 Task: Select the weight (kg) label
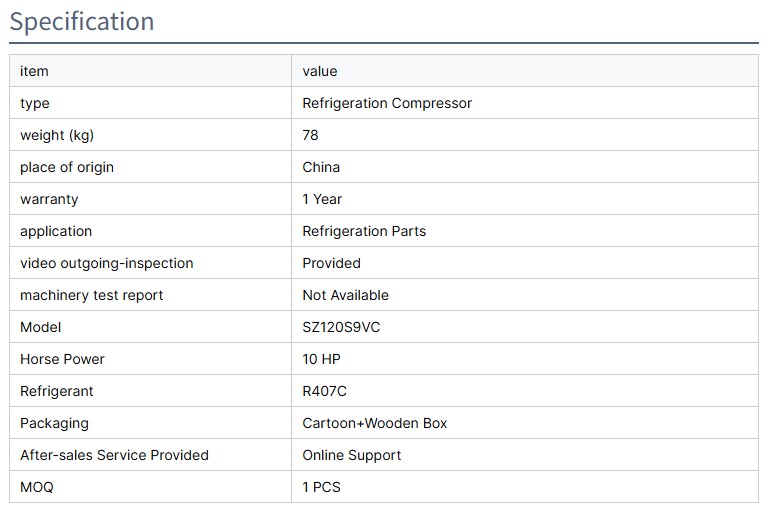(57, 135)
